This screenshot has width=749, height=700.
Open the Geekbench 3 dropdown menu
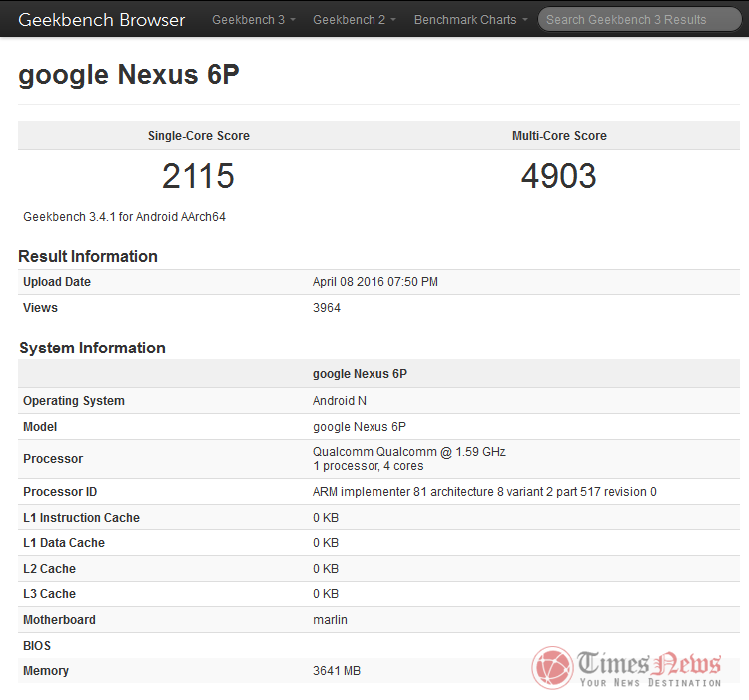coord(254,20)
